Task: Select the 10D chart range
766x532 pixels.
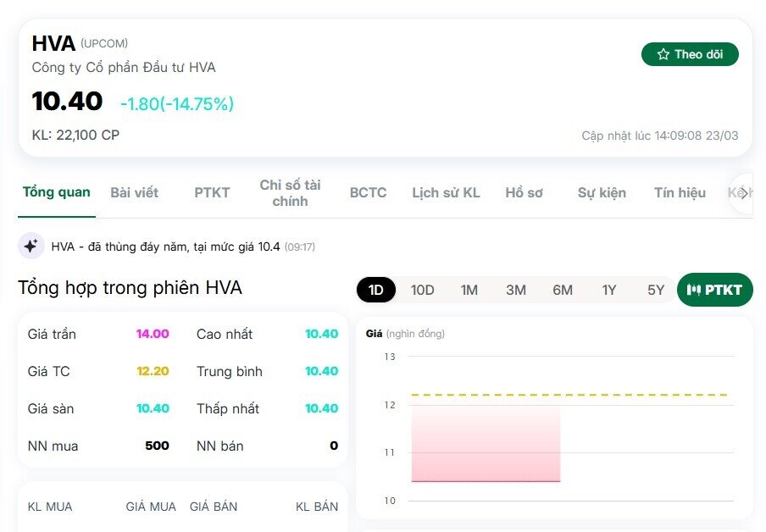Action: click(422, 290)
